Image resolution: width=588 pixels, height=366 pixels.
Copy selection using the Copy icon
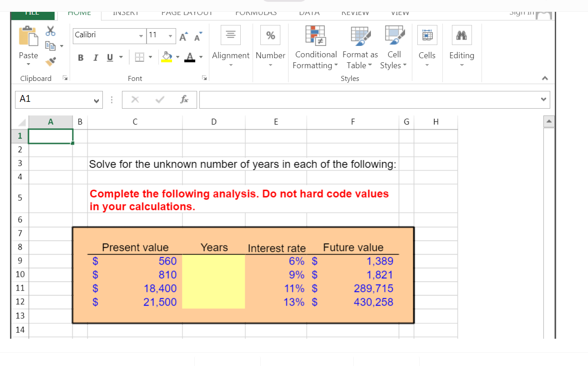click(x=50, y=45)
